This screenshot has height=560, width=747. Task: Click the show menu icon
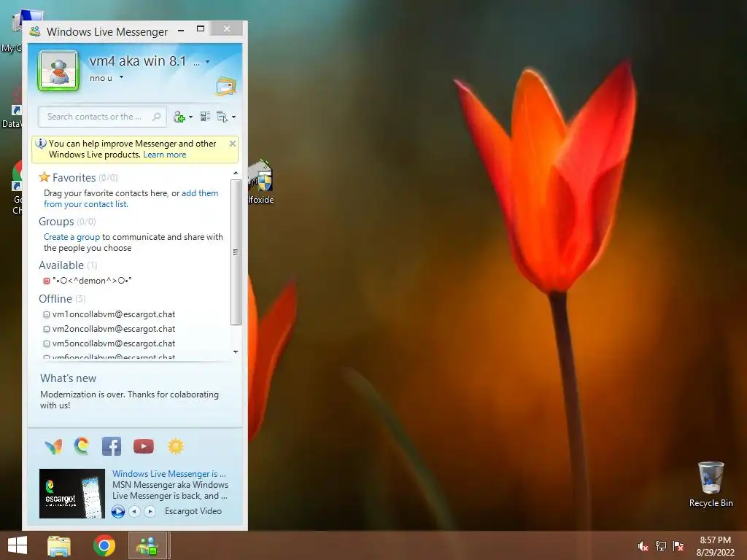click(x=222, y=117)
